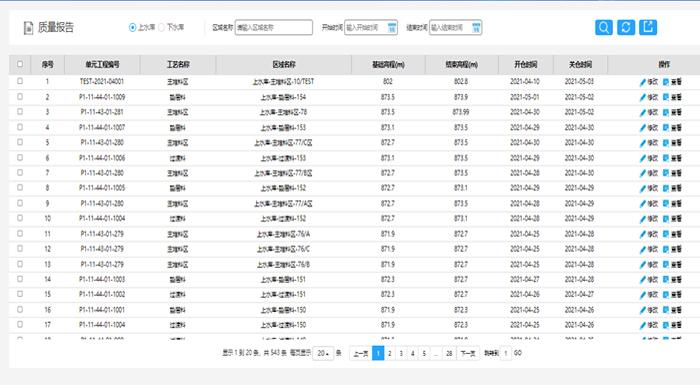The width and height of the screenshot is (700, 385).
Task: Check the select-all checkbox in table header
Action: 20,64
